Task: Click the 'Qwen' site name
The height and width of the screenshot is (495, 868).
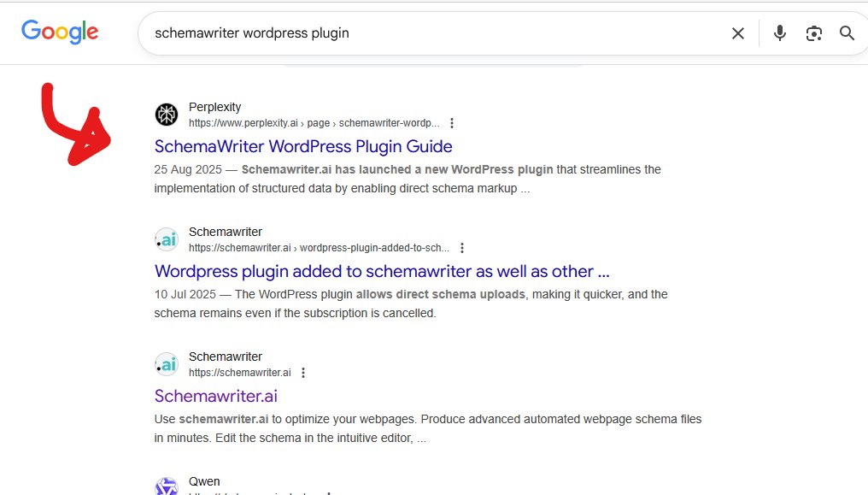Action: (x=204, y=481)
